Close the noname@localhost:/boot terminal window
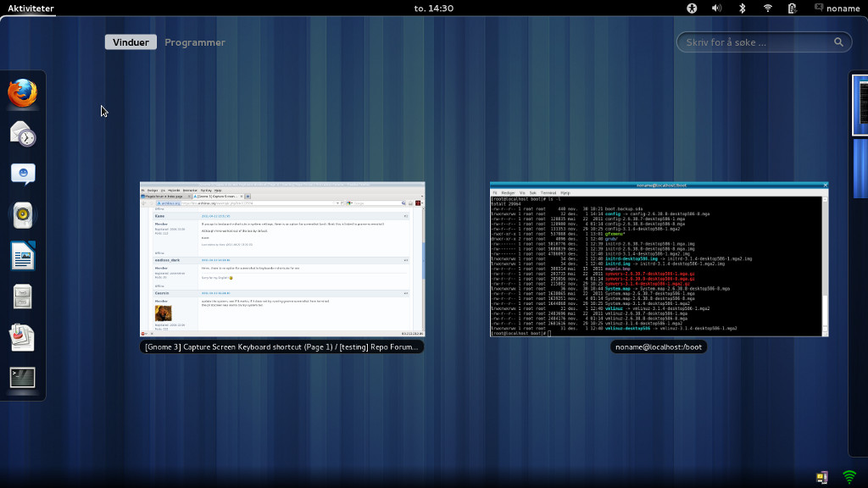Viewport: 868px width, 488px height. 825,186
